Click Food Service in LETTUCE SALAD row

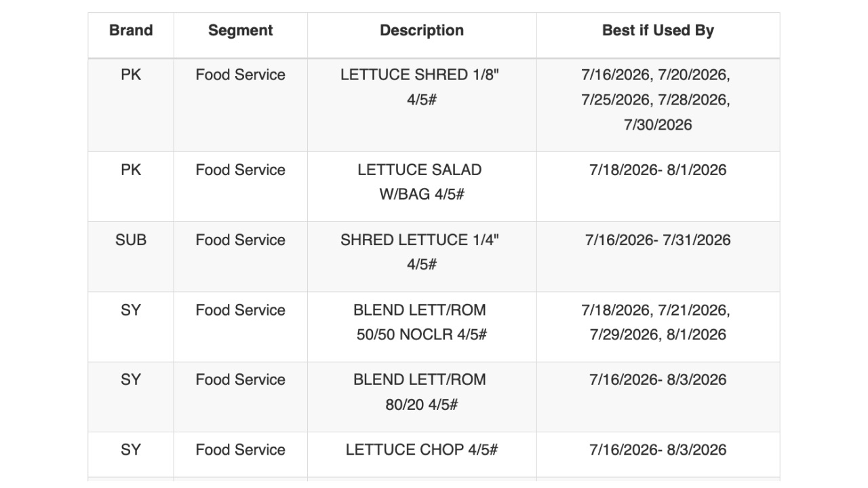click(241, 170)
